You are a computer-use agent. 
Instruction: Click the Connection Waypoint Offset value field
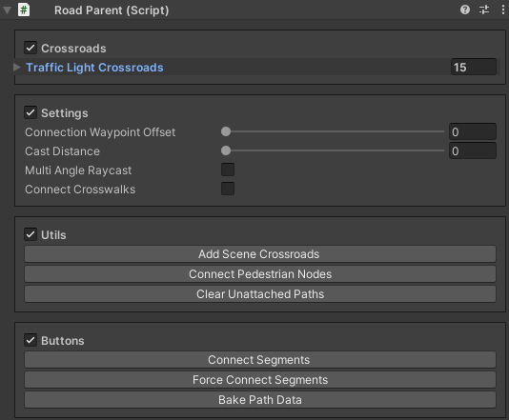click(473, 131)
